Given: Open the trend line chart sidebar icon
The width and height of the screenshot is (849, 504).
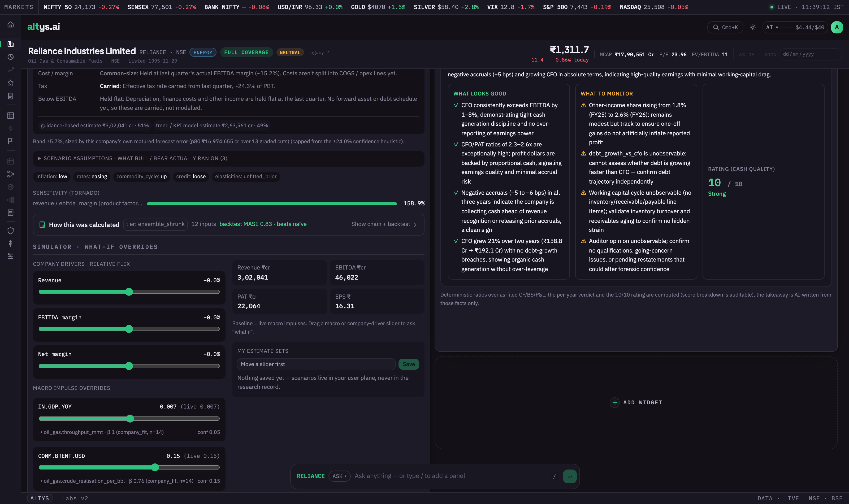Looking at the screenshot, I should 11,69.
